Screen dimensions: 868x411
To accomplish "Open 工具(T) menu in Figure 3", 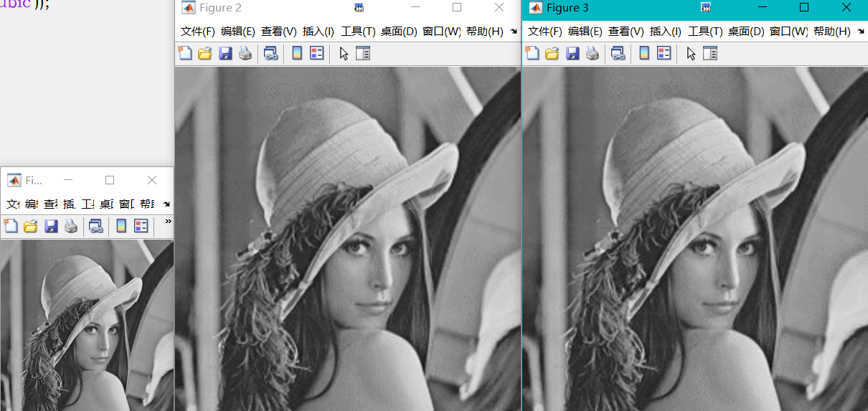I will tap(705, 32).
